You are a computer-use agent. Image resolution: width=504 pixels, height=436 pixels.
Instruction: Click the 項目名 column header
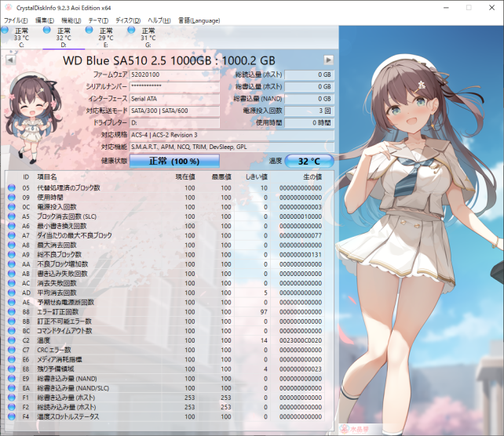point(47,176)
